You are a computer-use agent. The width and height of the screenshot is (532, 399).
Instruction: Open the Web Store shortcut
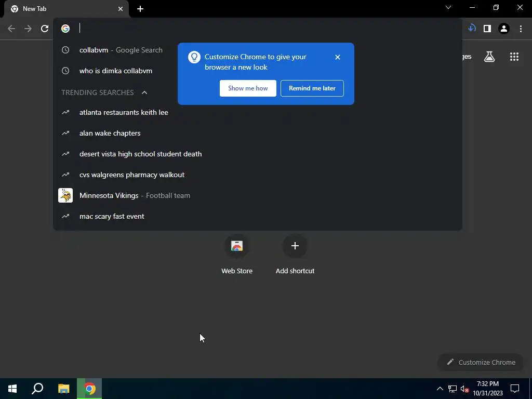click(237, 254)
